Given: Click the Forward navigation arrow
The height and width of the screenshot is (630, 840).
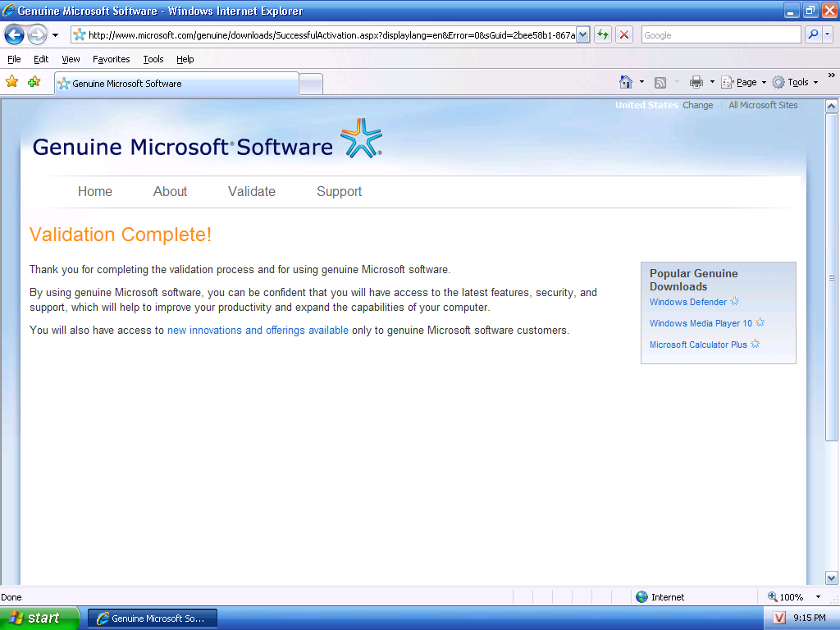Looking at the screenshot, I should 37,35.
